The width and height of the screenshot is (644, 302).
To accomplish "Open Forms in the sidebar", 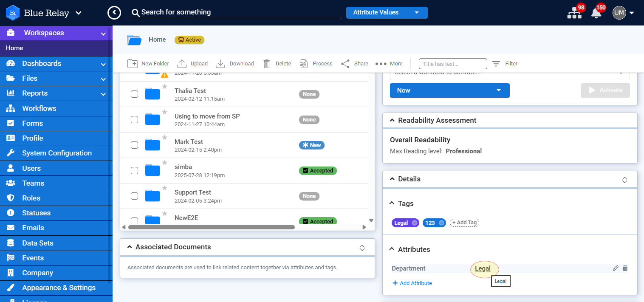I will pyautogui.click(x=56, y=123).
